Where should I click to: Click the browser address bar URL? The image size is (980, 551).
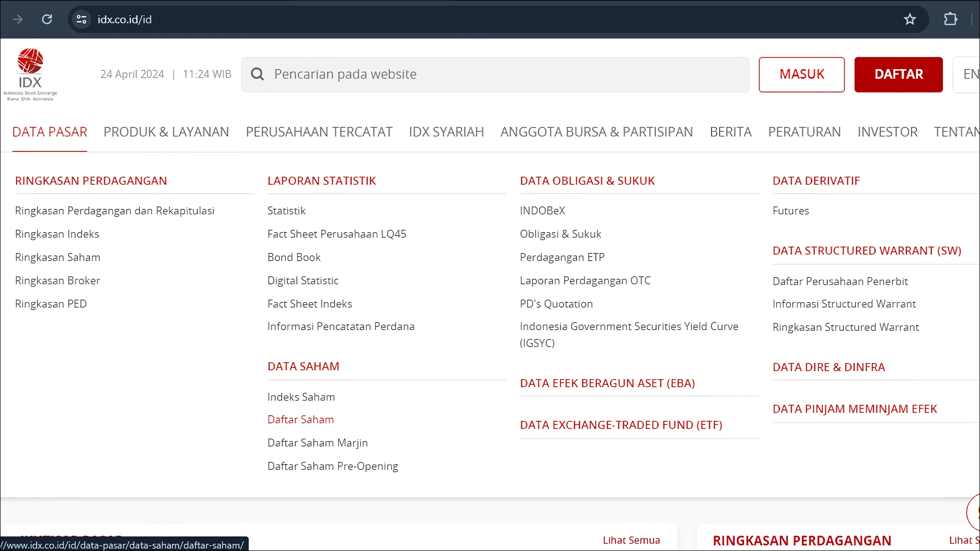coord(124,19)
